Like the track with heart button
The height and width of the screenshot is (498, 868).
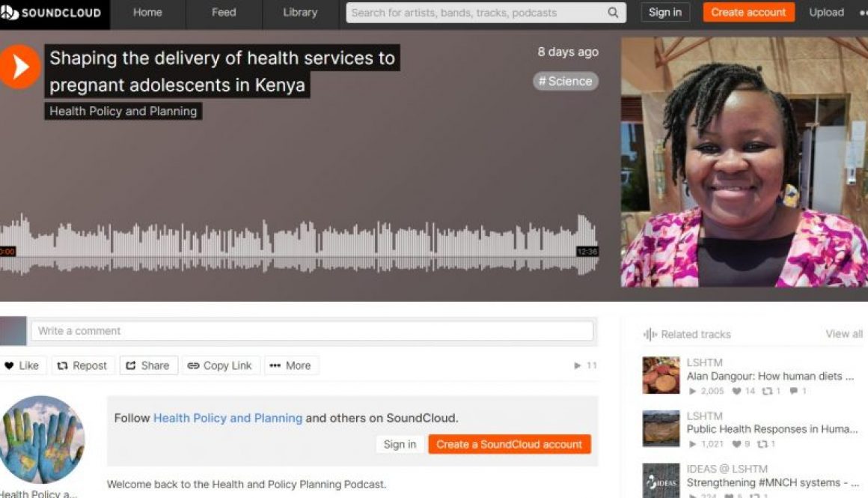point(22,365)
